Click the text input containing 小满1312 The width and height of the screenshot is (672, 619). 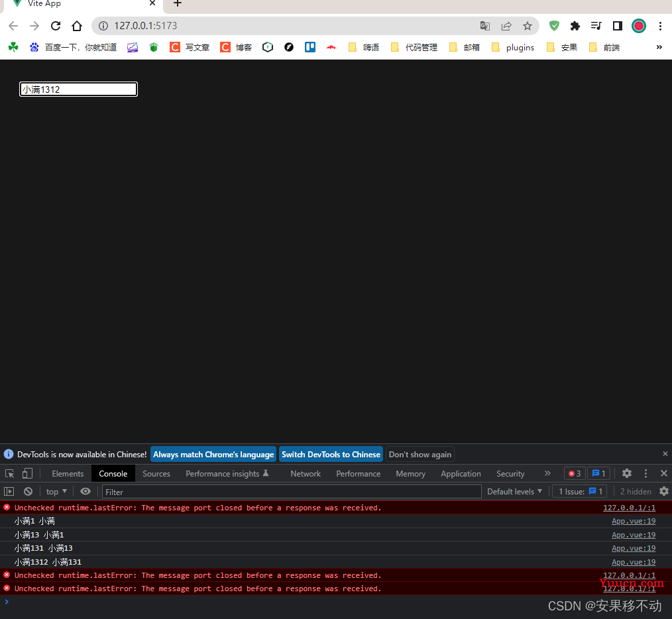[78, 89]
